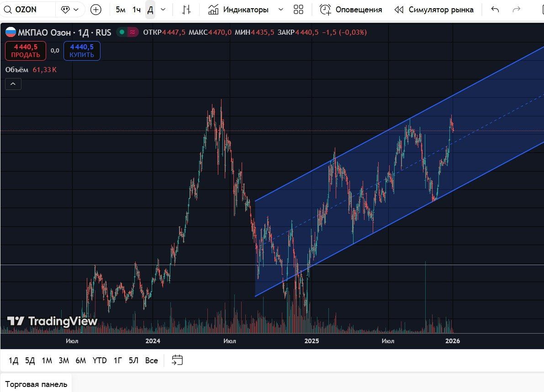Screen dimensions: 544x392
Task: Select the 1Д date range
Action: point(13,361)
